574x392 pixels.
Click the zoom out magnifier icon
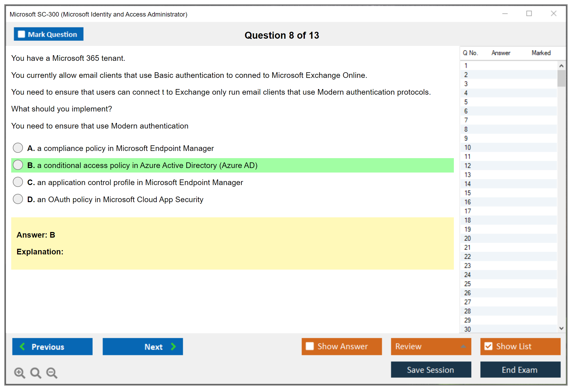coord(52,372)
